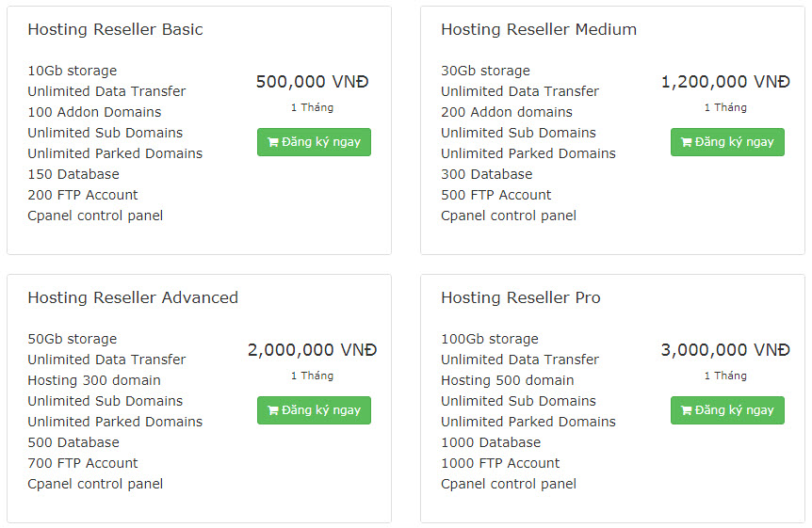The image size is (812, 528).
Task: Open the Hosting Reseller Advanced heading
Action: (133, 297)
